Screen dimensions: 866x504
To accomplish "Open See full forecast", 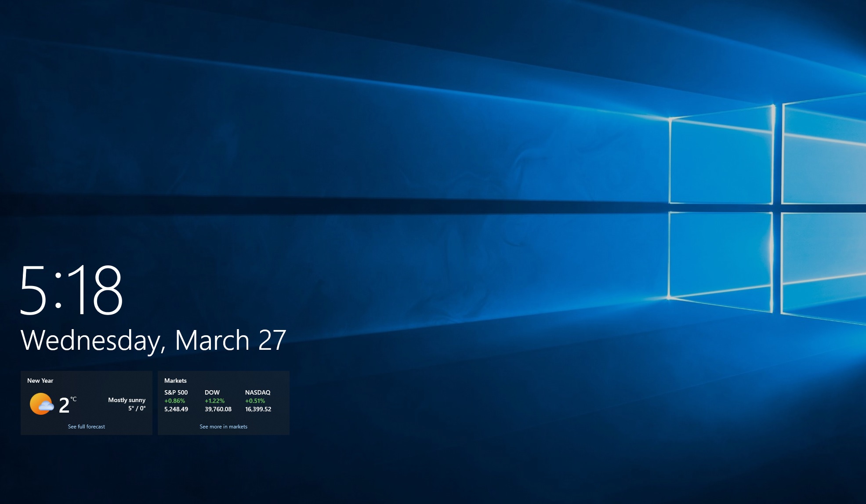I will tap(86, 426).
